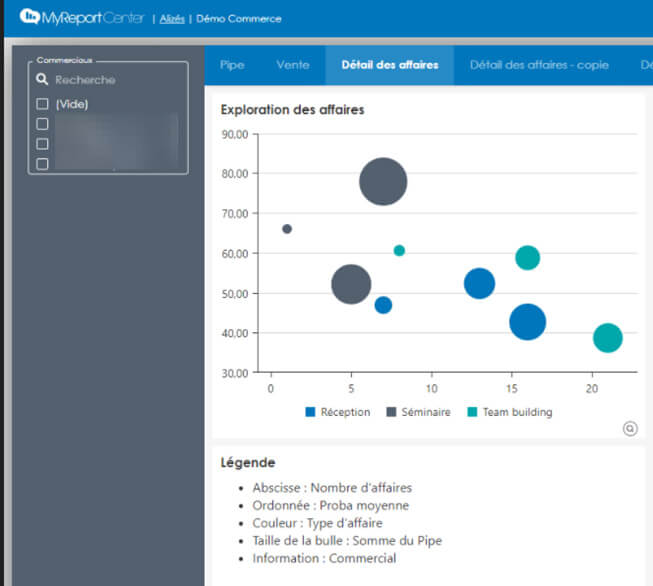653x586 pixels.
Task: Click the teal bubble at x=21
Action: [608, 338]
